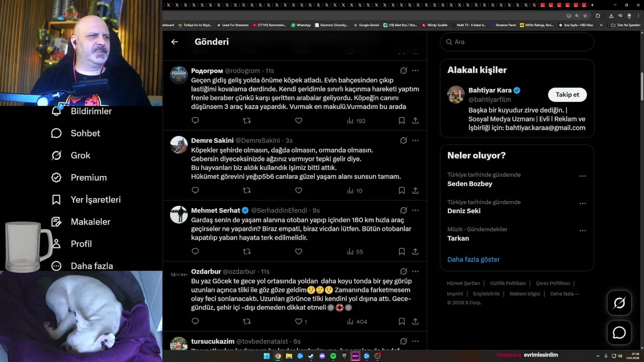Reply to Mehmet Serhat's post
Viewport: 644px width, 362px height.
pyautogui.click(x=195, y=251)
